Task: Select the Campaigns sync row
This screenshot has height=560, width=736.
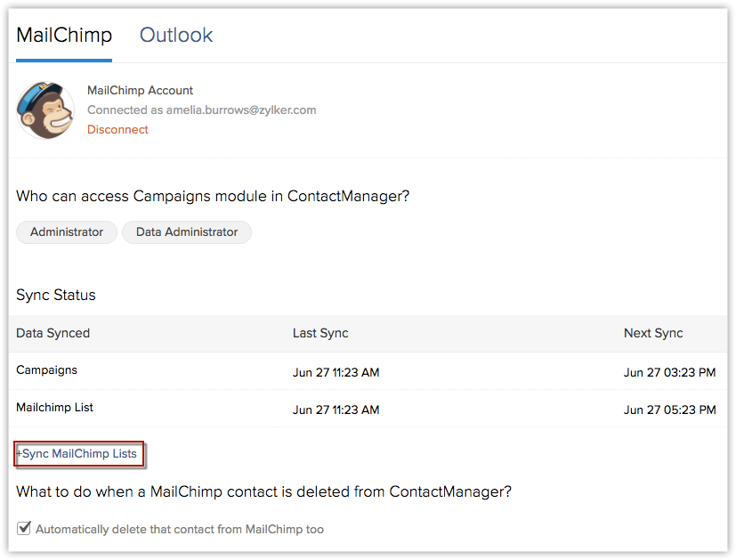Action: point(368,371)
